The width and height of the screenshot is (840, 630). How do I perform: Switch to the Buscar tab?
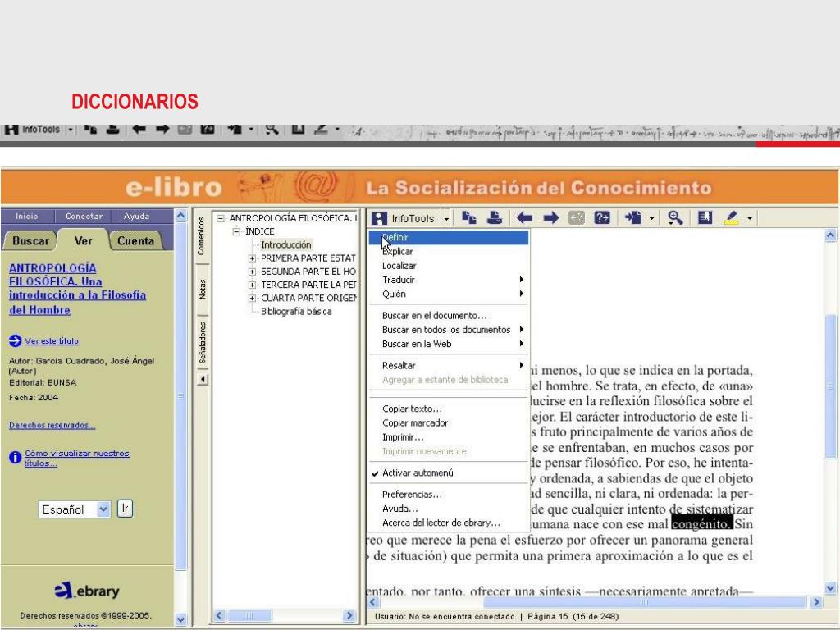(30, 241)
